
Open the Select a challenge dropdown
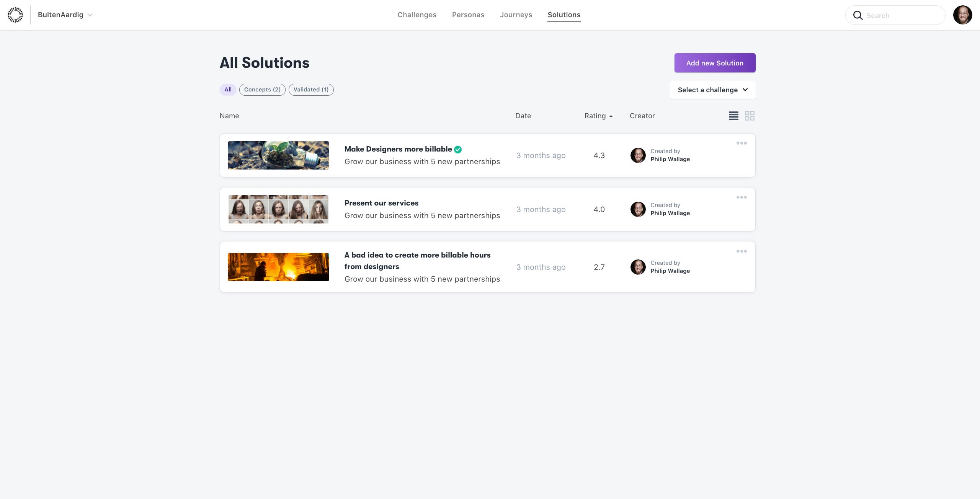pyautogui.click(x=712, y=90)
